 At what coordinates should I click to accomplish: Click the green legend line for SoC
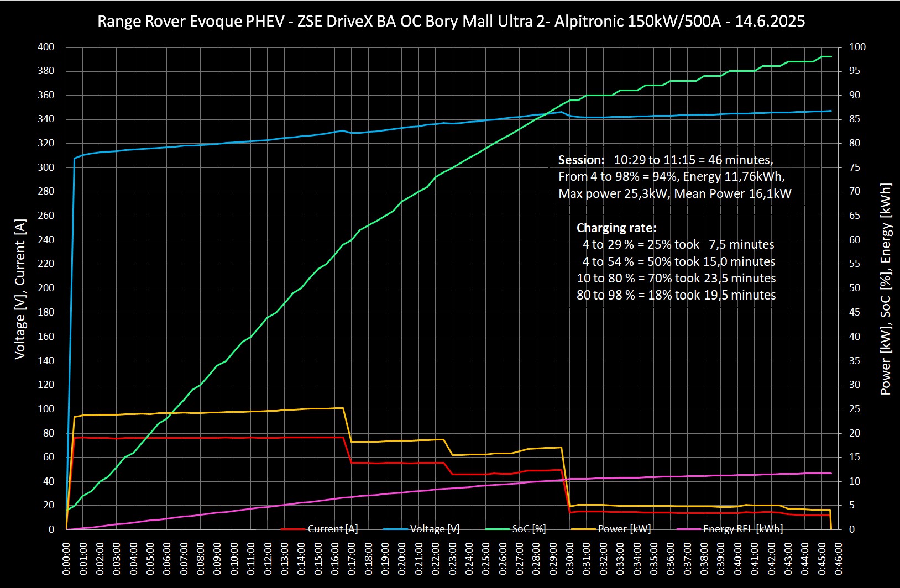[498, 529]
